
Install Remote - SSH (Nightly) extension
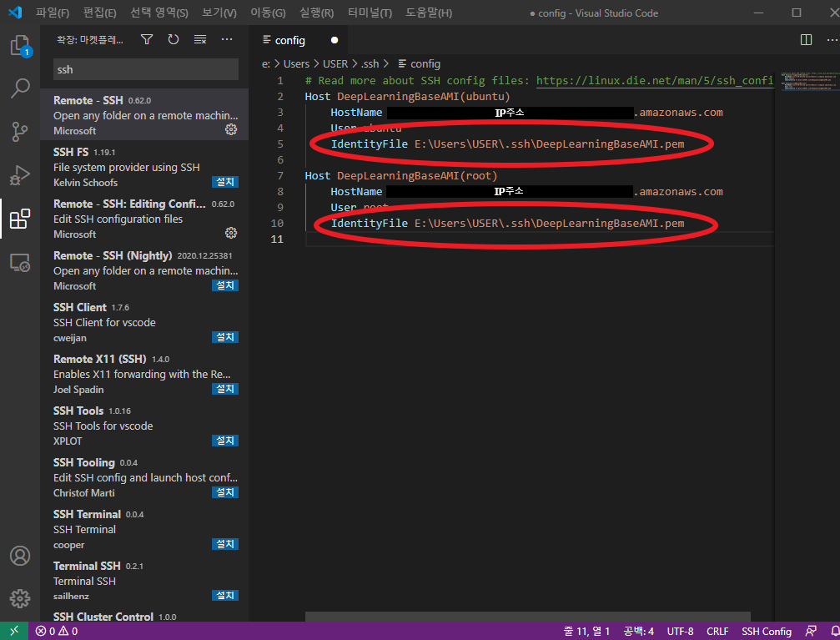click(x=225, y=285)
